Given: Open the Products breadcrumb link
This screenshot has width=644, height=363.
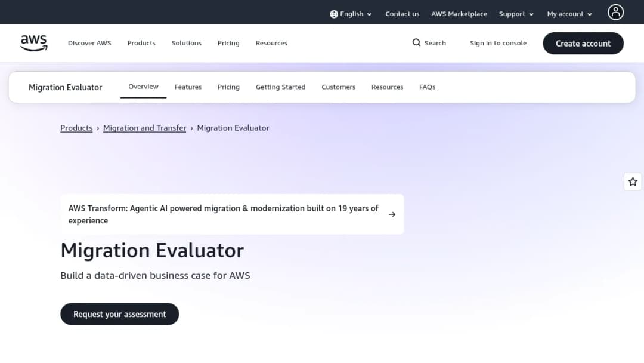Looking at the screenshot, I should (x=76, y=128).
